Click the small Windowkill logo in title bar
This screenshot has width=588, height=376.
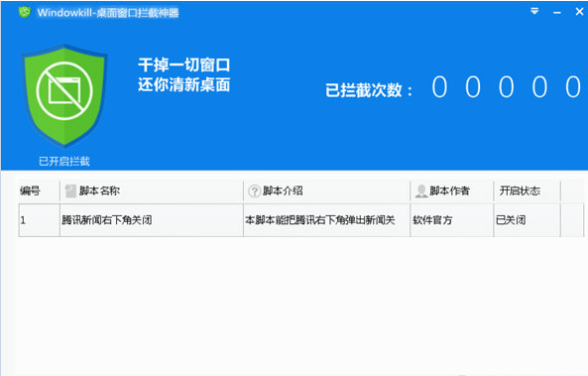(x=25, y=12)
